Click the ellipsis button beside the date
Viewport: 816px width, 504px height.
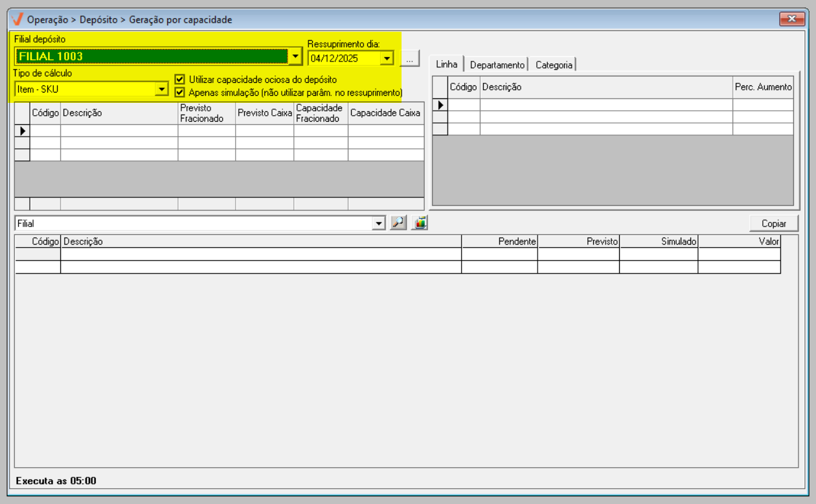[409, 58]
